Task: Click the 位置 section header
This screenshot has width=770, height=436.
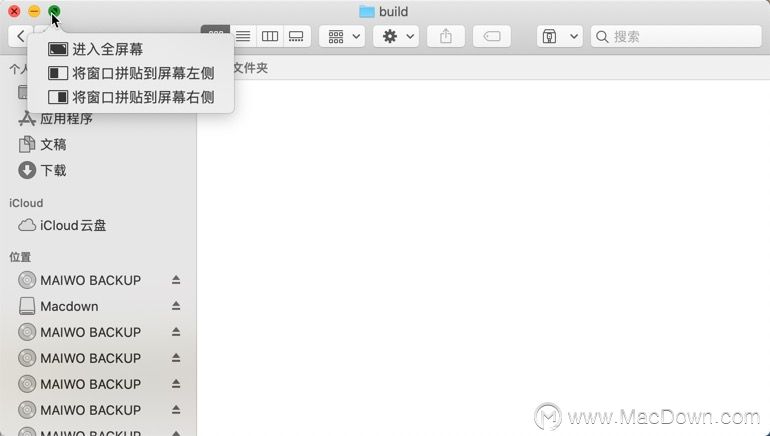Action: pos(20,257)
